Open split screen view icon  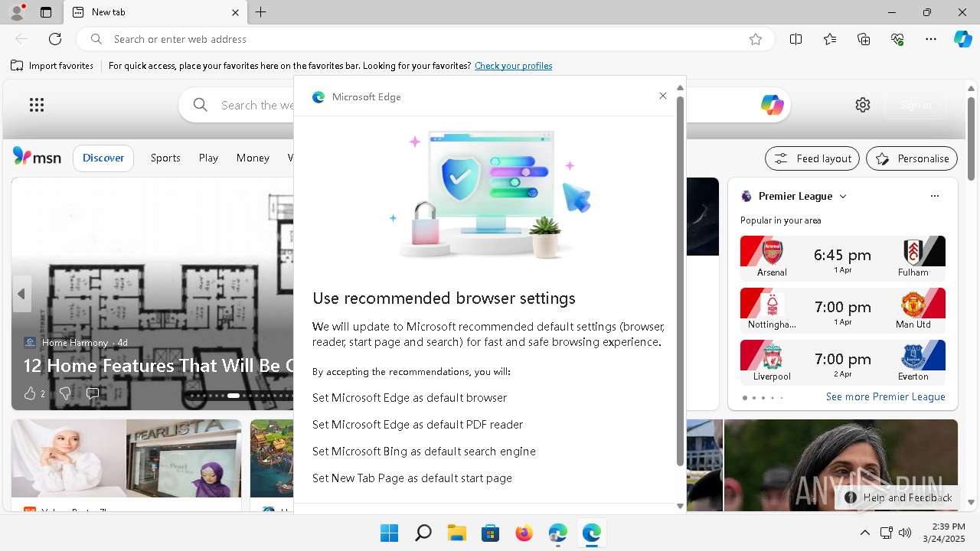click(796, 39)
